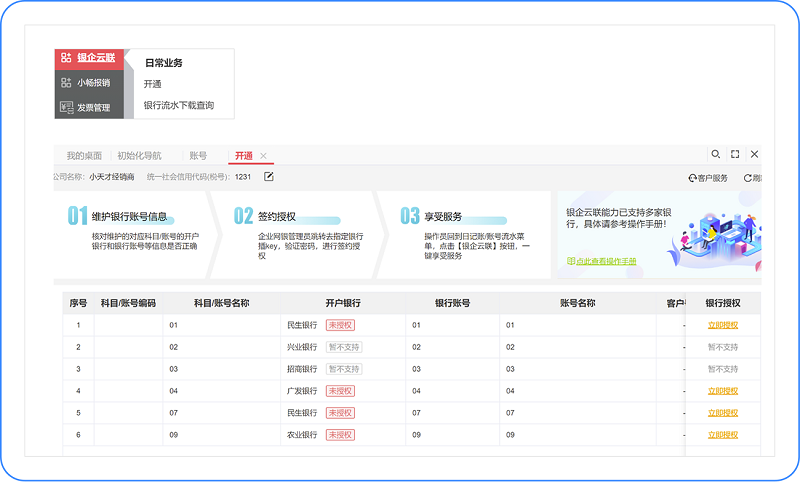Click the edit icon beside credit code
Viewport: 800px width, 482px height.
[269, 177]
